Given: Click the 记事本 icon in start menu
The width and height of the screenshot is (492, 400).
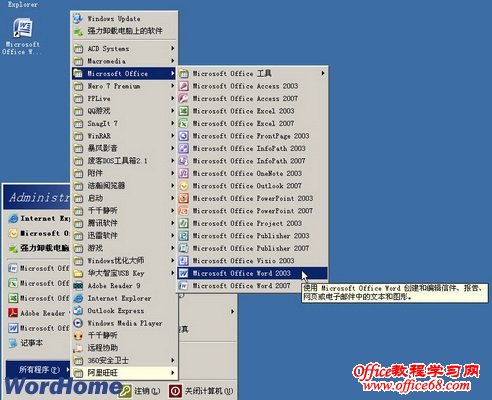Looking at the screenshot, I should click(x=13, y=343).
